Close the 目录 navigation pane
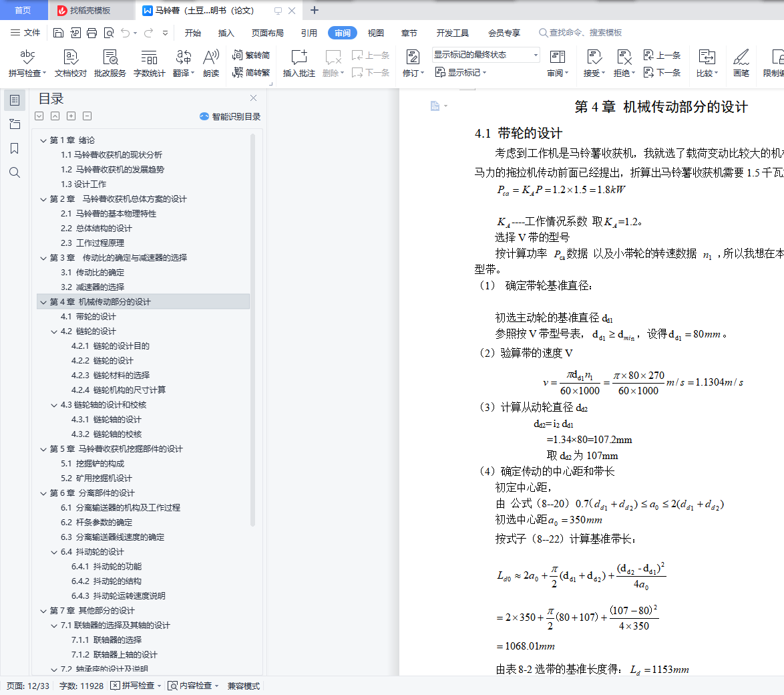This screenshot has width=784, height=695. [254, 98]
